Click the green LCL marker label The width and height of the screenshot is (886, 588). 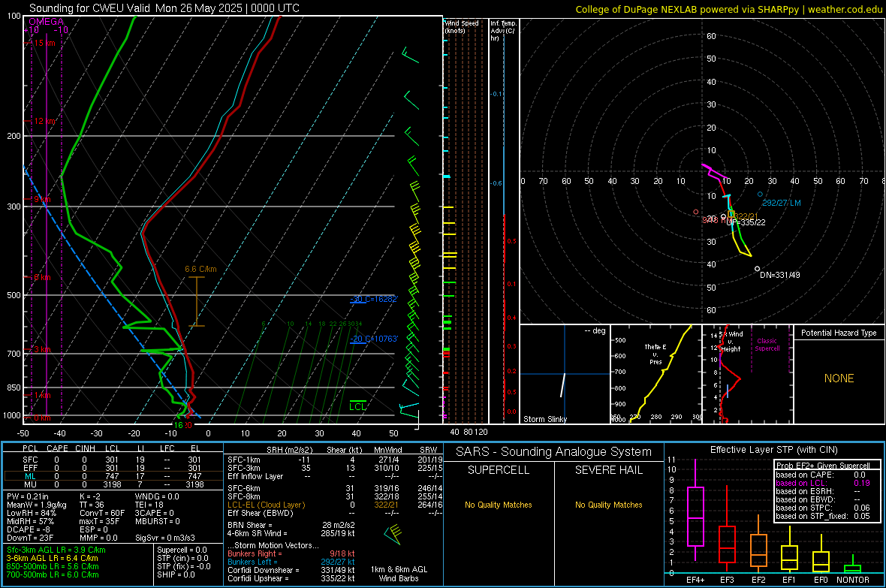pos(357,406)
